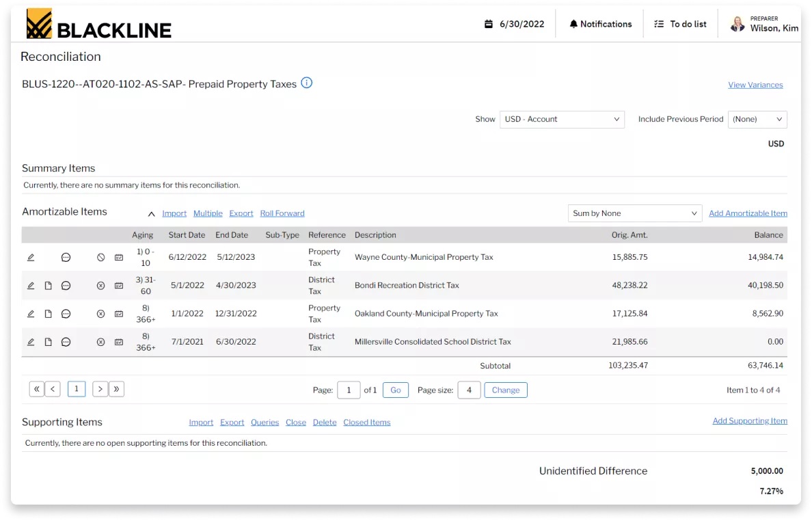The height and width of the screenshot is (521, 812).
Task: Open the To do list icon
Action: pyautogui.click(x=659, y=24)
